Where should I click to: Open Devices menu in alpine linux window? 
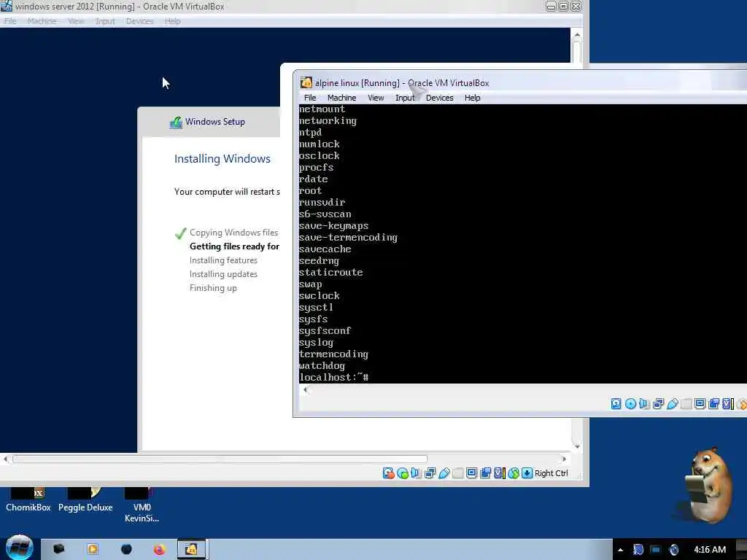(x=439, y=98)
